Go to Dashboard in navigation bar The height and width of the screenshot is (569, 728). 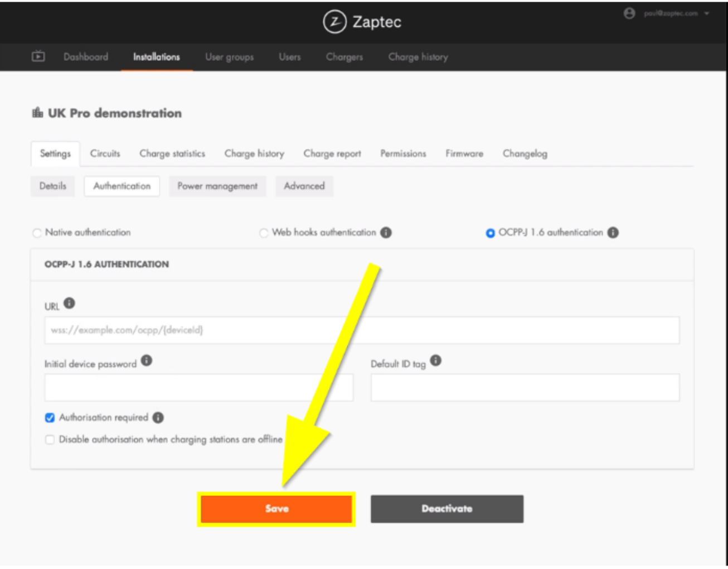point(86,57)
